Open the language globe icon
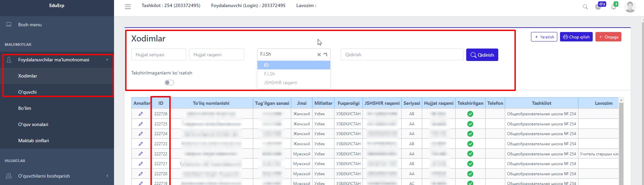This screenshot has height=185, width=644. (x=598, y=7)
